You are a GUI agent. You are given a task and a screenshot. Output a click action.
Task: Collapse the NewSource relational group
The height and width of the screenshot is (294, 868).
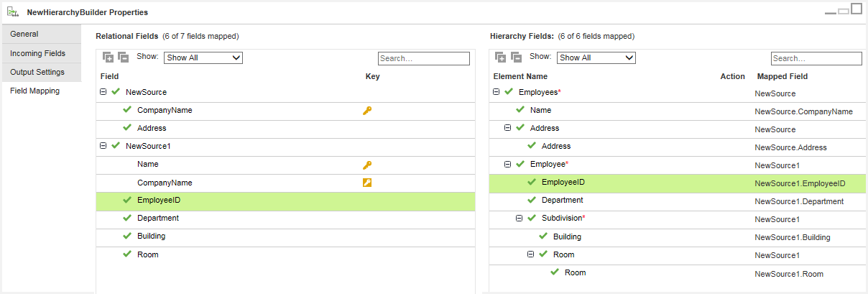coord(103,92)
